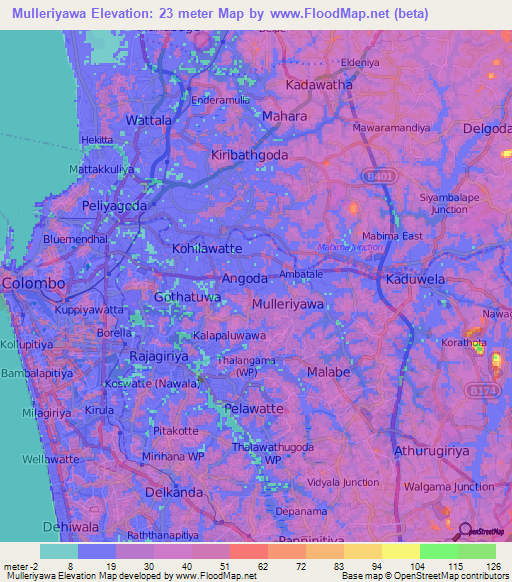Screen dimensions: 512x582
Task: Select the light green 115 meter swatch
Action: (477, 551)
